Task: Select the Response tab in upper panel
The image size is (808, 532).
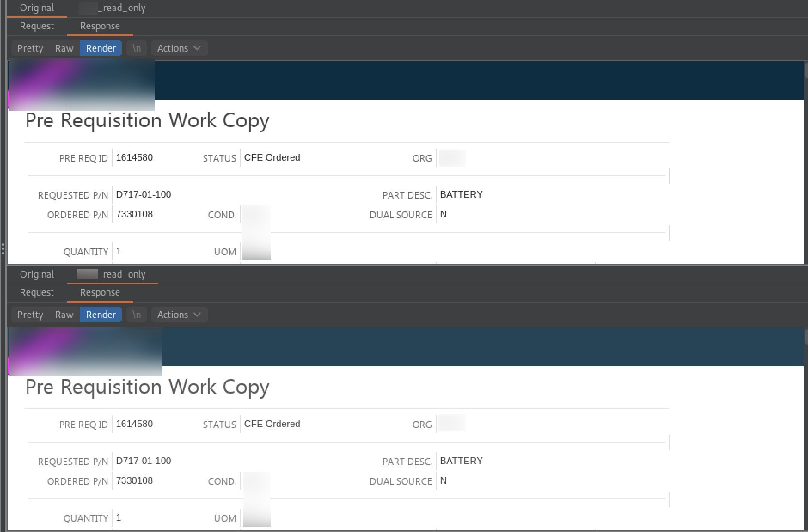Action: click(x=100, y=26)
